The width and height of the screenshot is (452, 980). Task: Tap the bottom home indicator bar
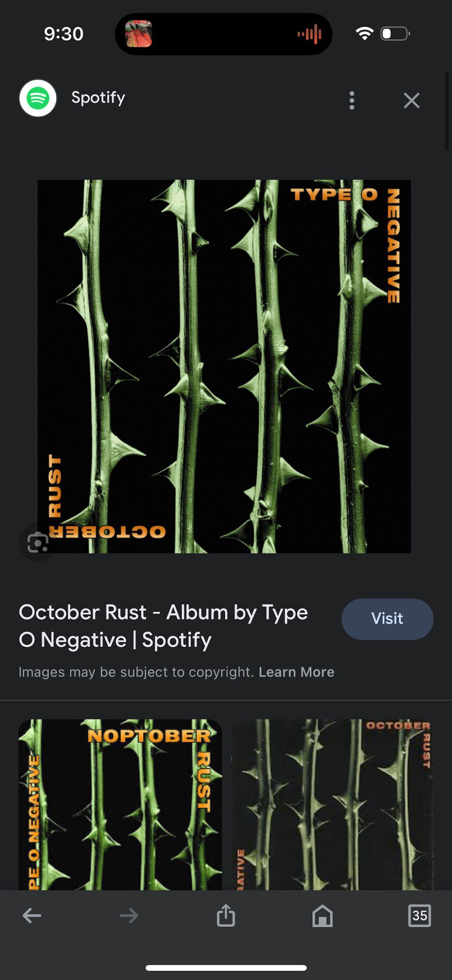pos(226,968)
